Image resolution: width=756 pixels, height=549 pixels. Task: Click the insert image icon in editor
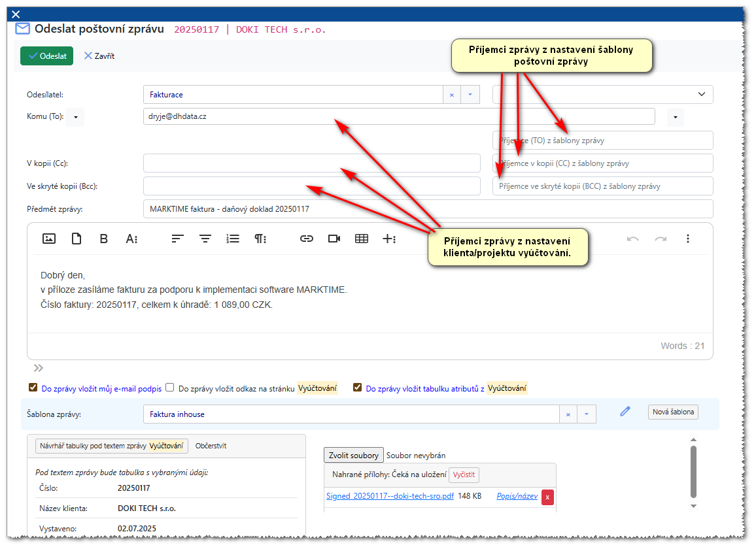coord(48,239)
